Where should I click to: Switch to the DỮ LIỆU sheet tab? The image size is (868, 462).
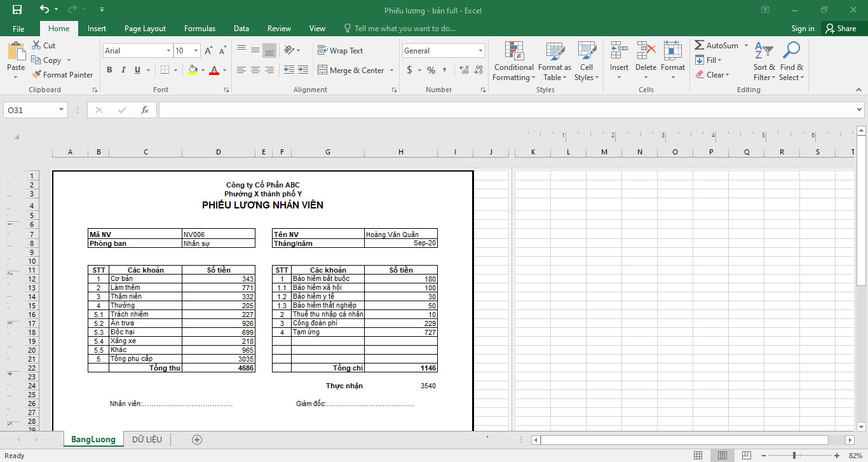[147, 440]
